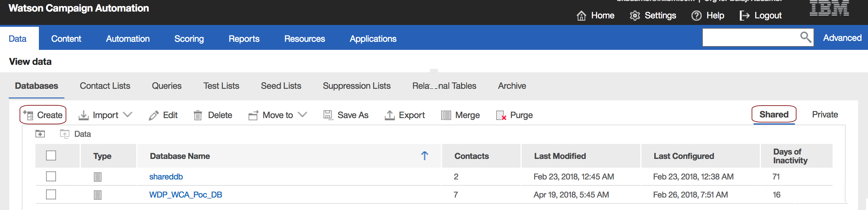The image size is (868, 210).
Task: Click the Database Name sort arrow
Action: (x=425, y=156)
